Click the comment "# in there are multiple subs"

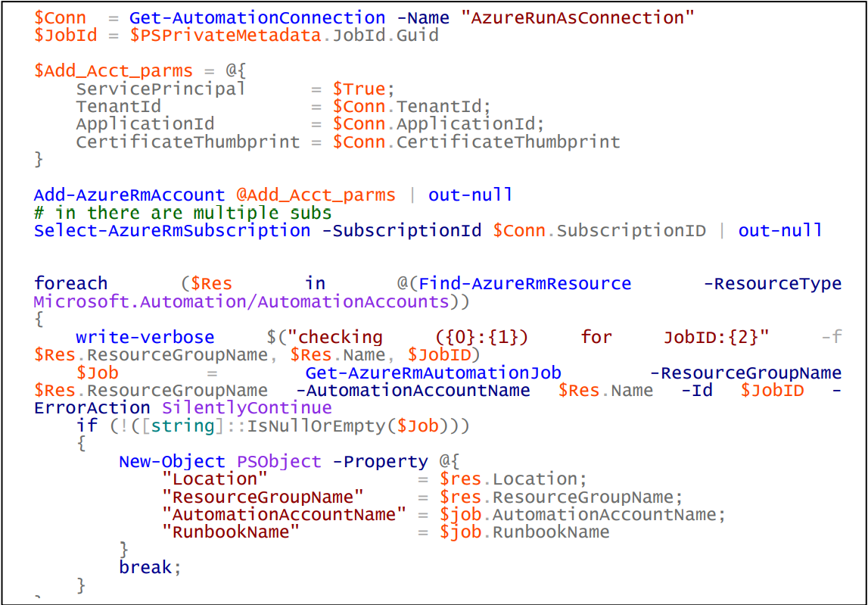(182, 213)
